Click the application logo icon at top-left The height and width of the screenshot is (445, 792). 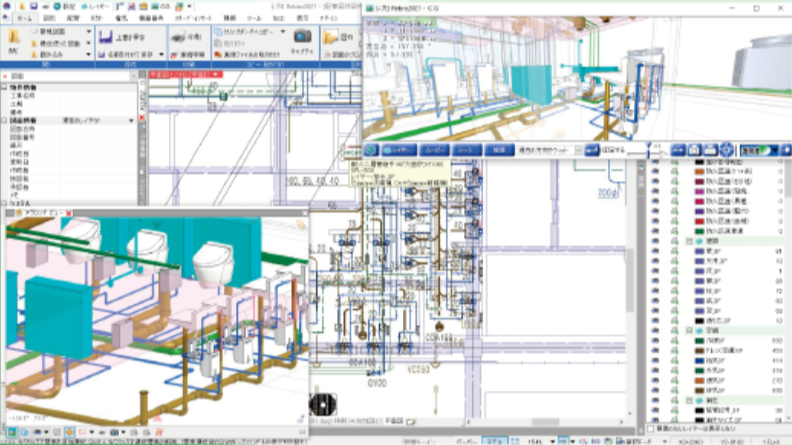pyautogui.click(x=7, y=6)
